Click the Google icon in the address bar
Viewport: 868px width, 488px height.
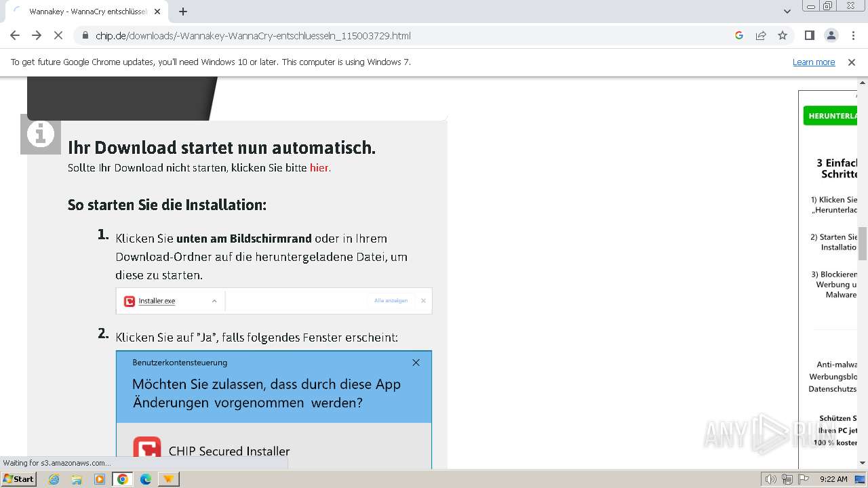tap(739, 35)
